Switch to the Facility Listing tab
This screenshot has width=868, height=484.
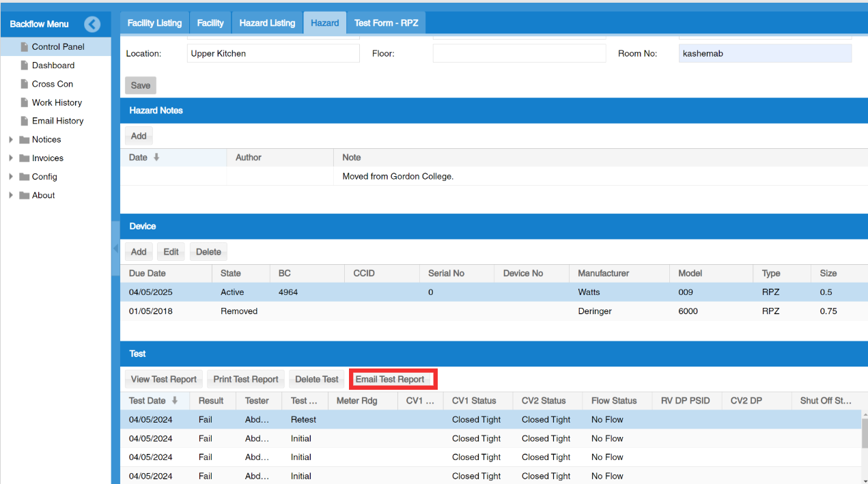coord(154,23)
